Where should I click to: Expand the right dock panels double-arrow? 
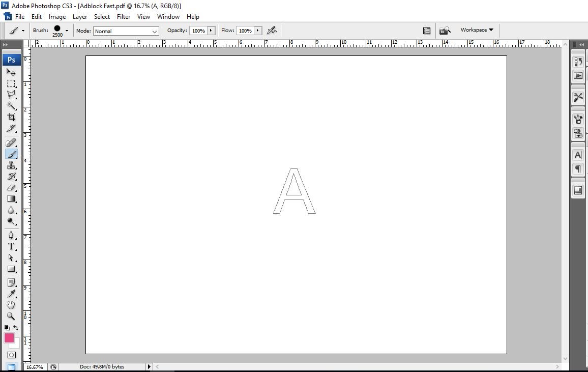[581, 44]
